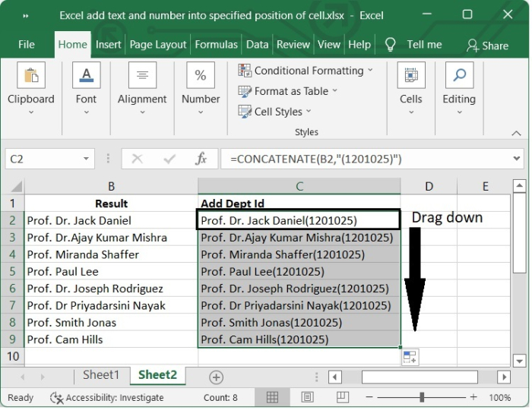Cancel the formula entry with X
The image size is (532, 410).
click(x=137, y=159)
